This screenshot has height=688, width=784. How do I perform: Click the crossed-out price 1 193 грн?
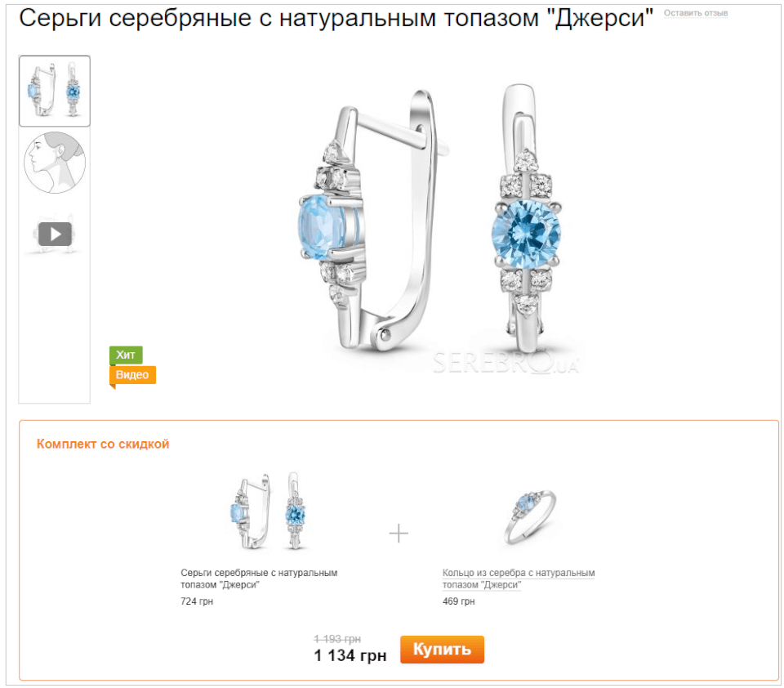point(337,639)
